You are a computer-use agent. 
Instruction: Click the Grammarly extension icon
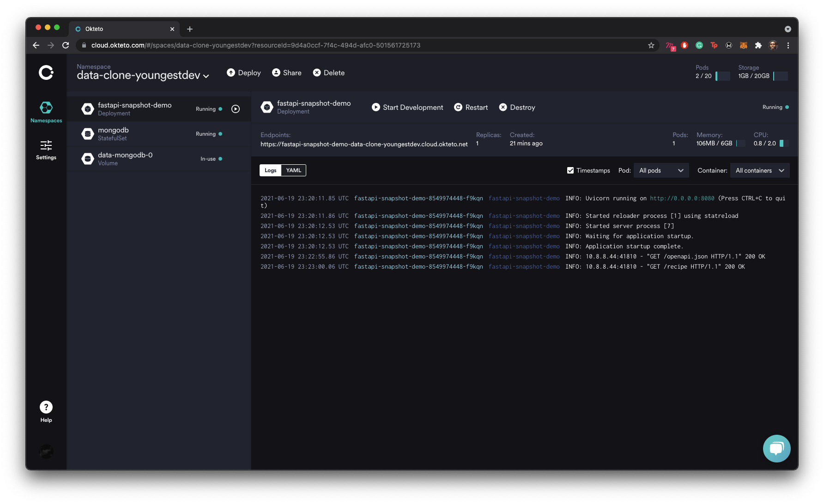click(x=699, y=45)
